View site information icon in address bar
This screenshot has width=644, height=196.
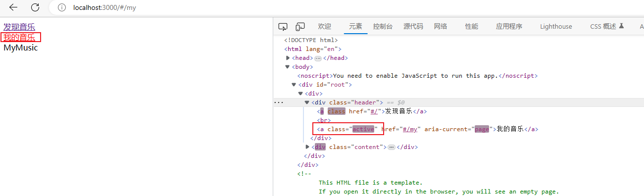click(61, 7)
